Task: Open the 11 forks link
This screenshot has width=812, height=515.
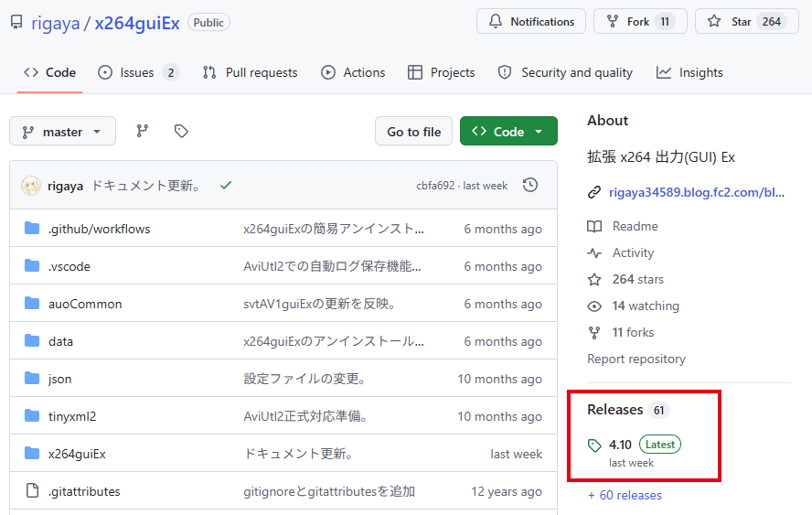Action: tap(633, 332)
